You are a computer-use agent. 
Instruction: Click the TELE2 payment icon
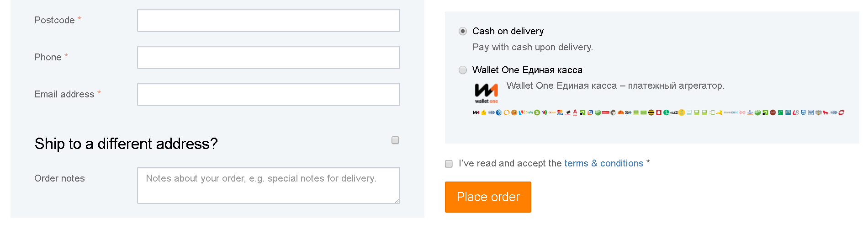point(674,112)
